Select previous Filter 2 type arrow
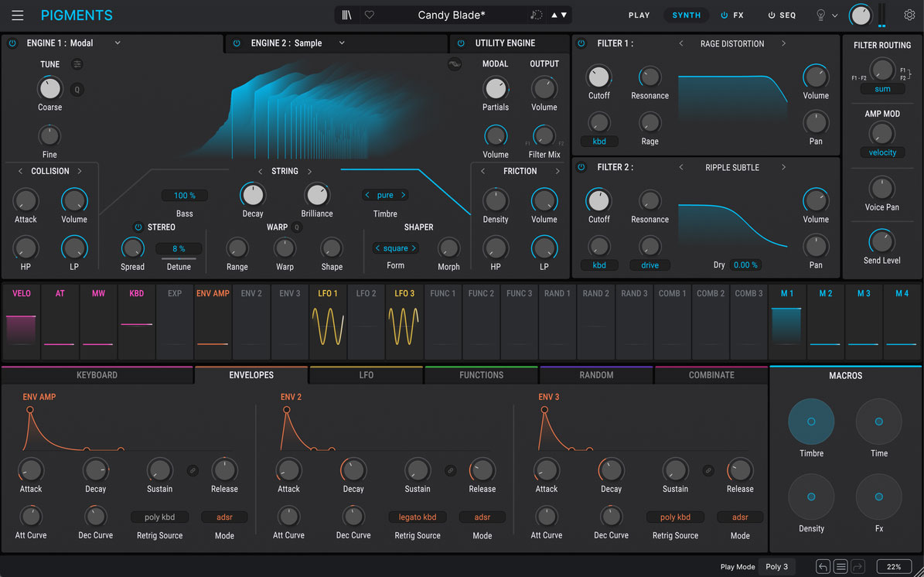Viewport: 924px width, 577px height. point(681,167)
